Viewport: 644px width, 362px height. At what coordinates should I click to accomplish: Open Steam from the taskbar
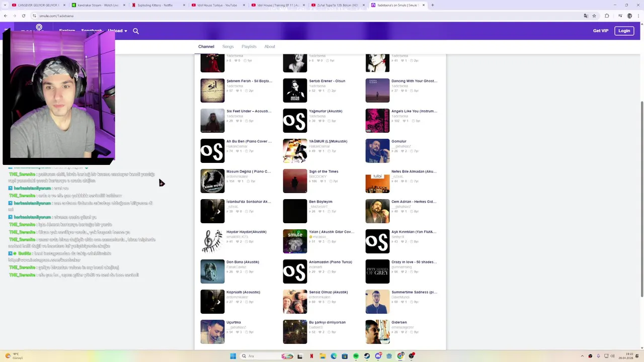pos(367,356)
